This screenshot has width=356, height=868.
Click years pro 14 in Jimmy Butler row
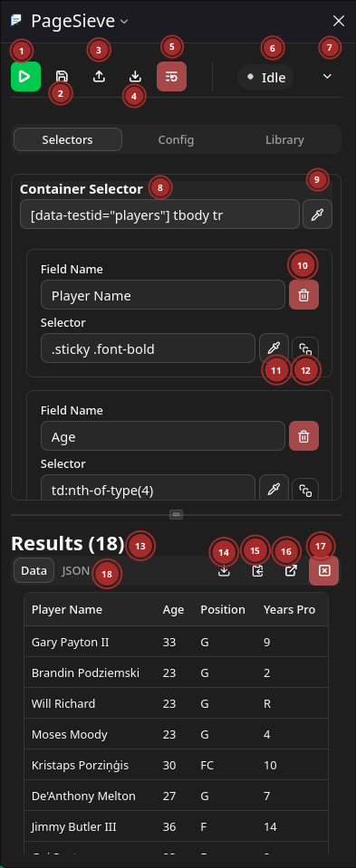[271, 827]
